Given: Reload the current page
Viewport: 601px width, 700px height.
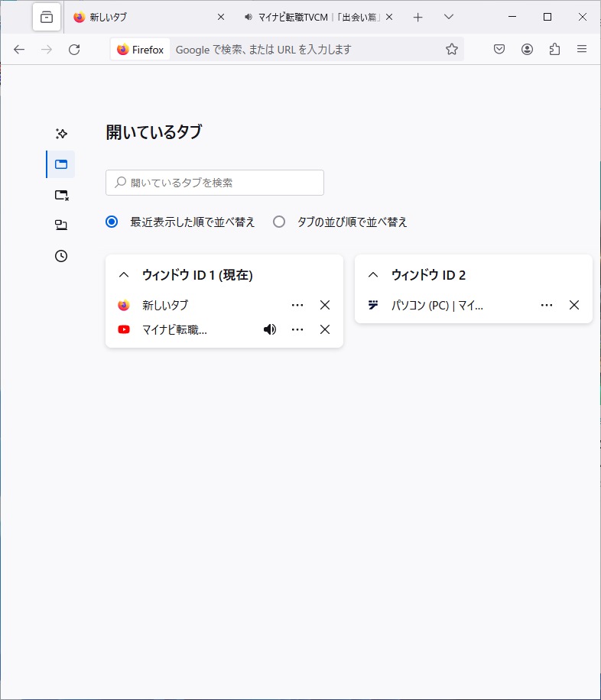Looking at the screenshot, I should 75,50.
